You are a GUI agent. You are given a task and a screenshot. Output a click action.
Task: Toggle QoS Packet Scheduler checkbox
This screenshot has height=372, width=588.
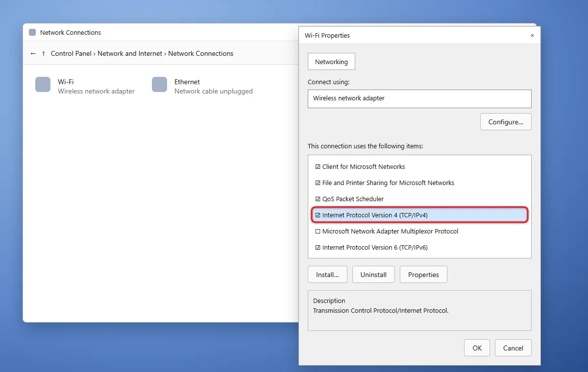click(318, 199)
